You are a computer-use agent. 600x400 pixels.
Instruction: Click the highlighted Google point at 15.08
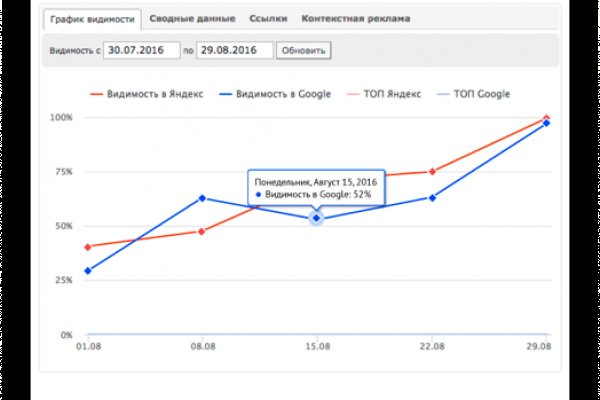tap(316, 218)
